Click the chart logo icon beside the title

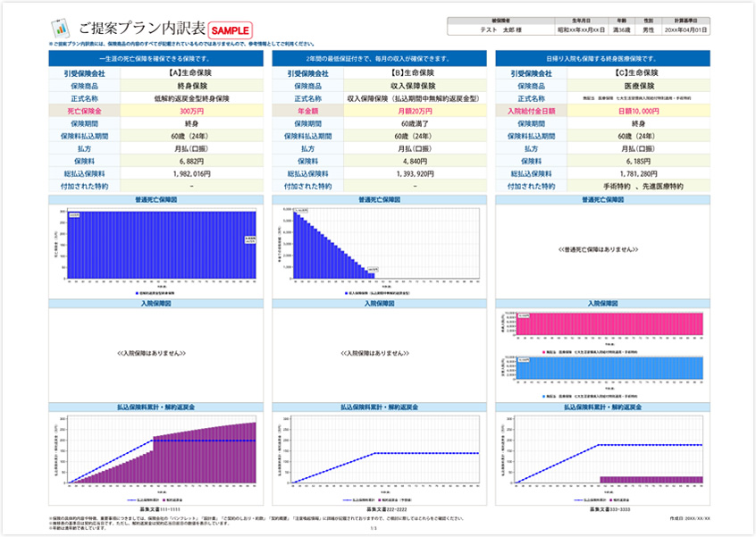coord(60,26)
